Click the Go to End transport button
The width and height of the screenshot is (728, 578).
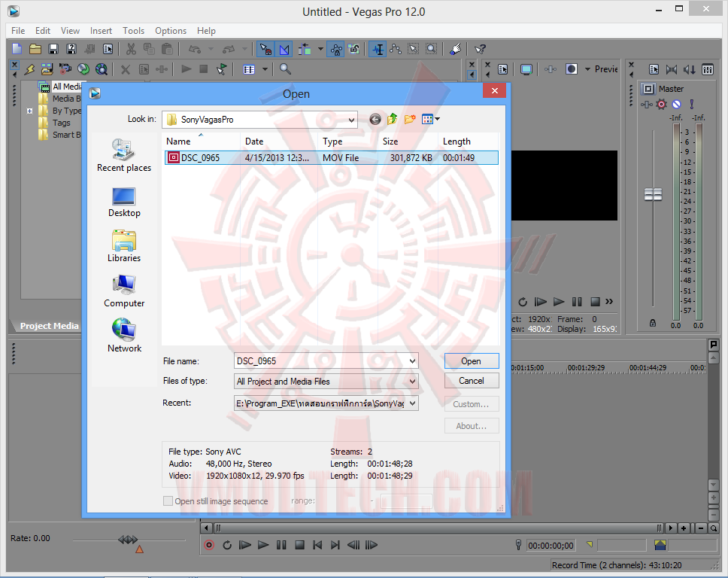pyautogui.click(x=335, y=545)
